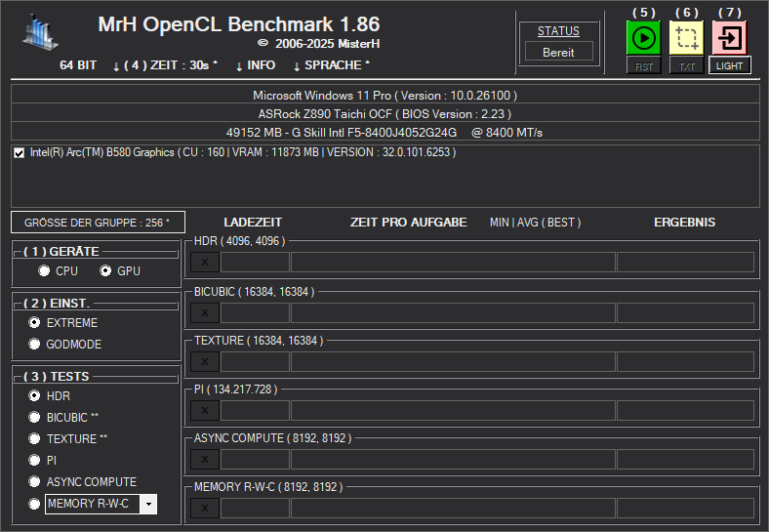This screenshot has width=769, height=532.
Task: Open the INFO menu
Action: pyautogui.click(x=256, y=65)
